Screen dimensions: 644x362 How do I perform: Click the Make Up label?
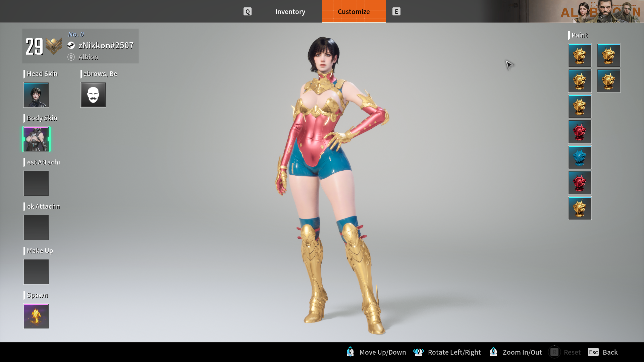[40, 251]
